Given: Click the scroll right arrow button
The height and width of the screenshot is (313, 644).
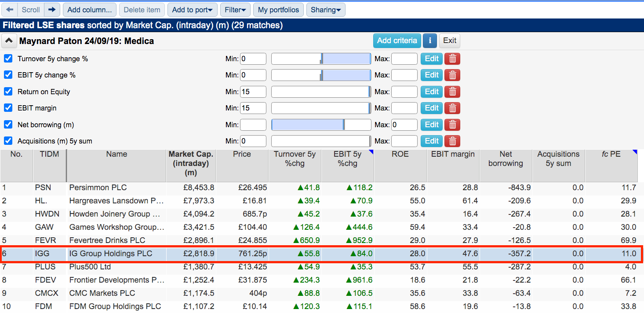Looking at the screenshot, I should pos(52,10).
